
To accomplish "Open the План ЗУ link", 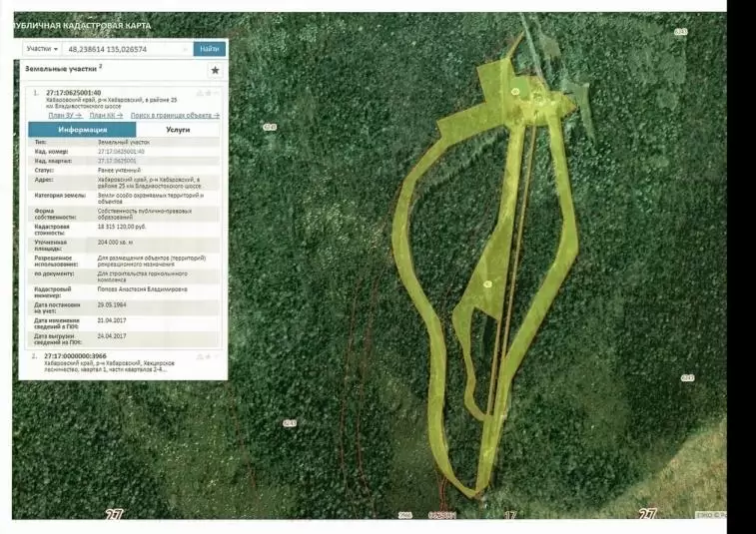I will point(65,116).
